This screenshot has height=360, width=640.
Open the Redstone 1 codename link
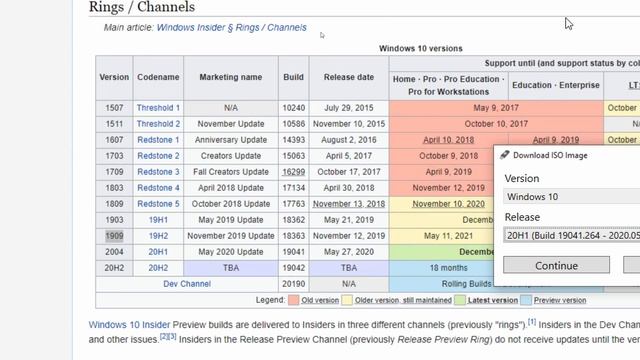coord(158,140)
